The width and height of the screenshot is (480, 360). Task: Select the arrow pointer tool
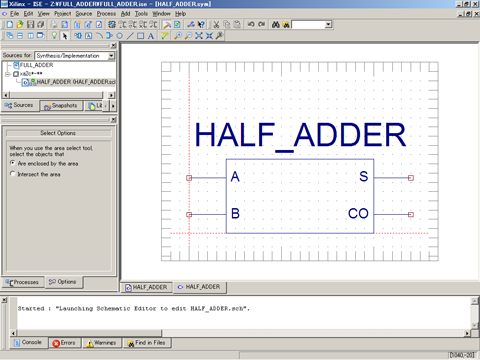click(65, 36)
